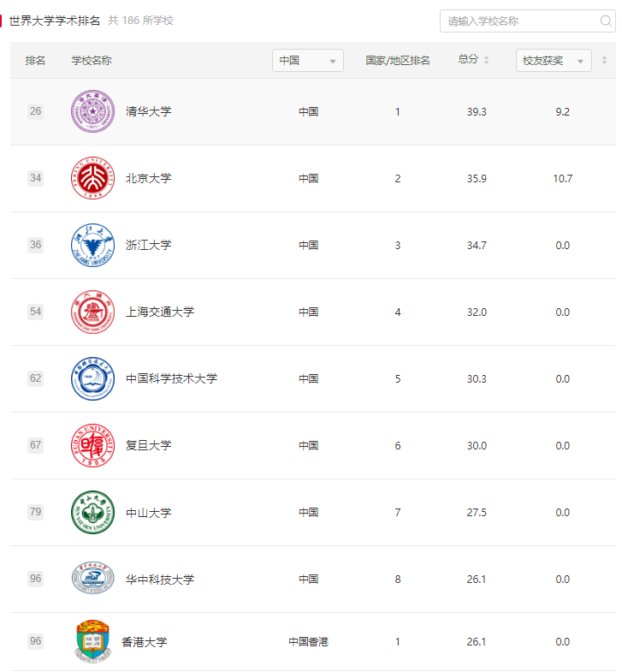Screen dimensions: 622x672
Task: Click the Zhejiang University logo
Action: pyautogui.click(x=92, y=245)
